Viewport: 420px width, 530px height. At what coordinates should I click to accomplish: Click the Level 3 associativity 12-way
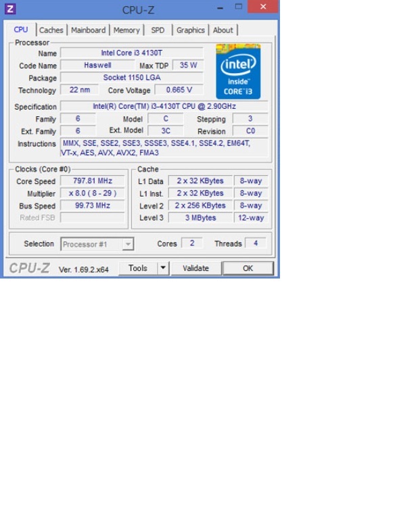click(251, 218)
